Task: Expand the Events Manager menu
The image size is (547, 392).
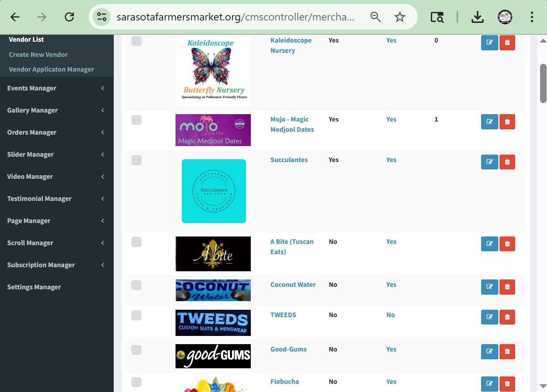Action: [x=56, y=88]
